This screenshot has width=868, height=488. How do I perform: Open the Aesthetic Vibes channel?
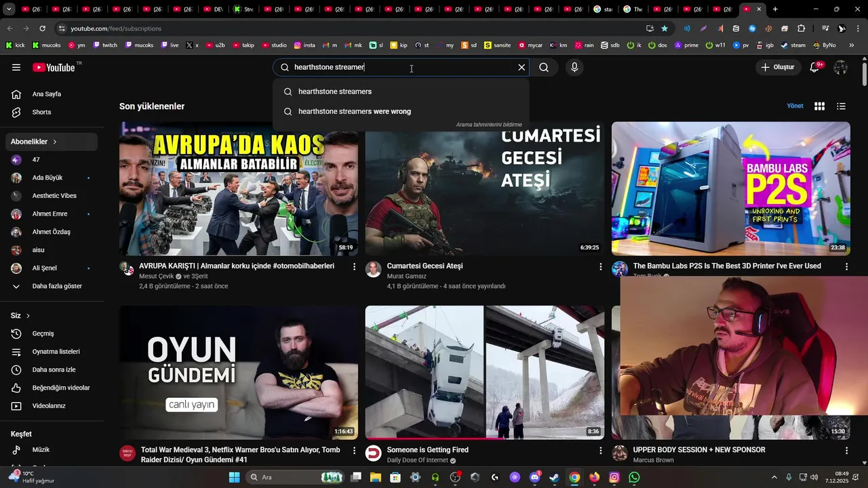pyautogui.click(x=53, y=196)
